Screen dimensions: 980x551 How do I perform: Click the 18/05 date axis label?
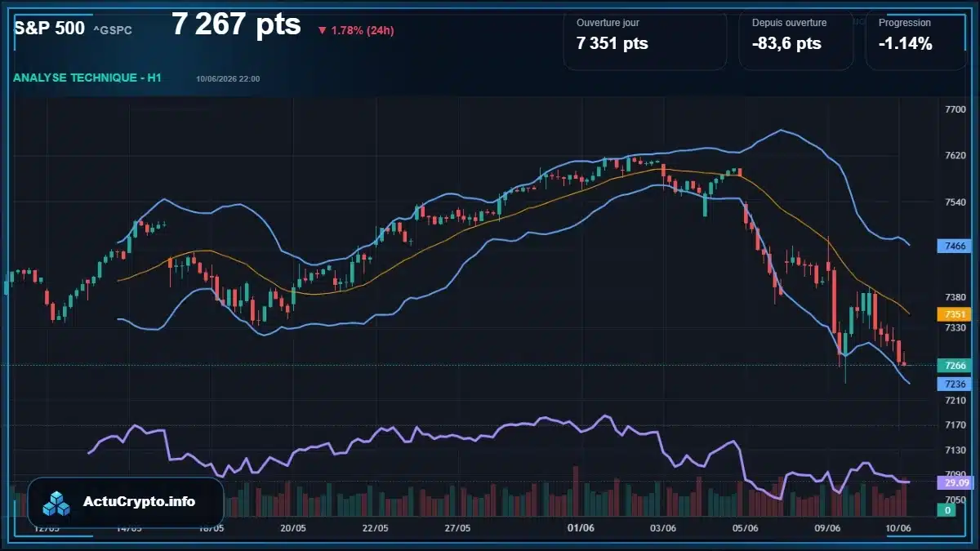point(212,528)
